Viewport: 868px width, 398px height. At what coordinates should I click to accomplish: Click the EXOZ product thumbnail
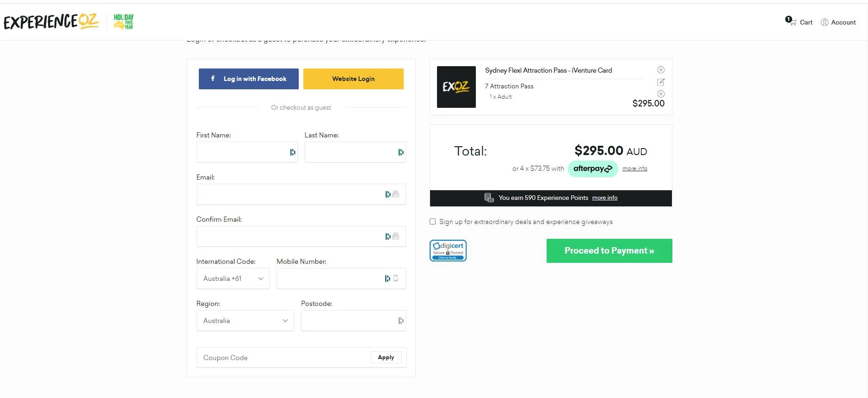click(456, 87)
